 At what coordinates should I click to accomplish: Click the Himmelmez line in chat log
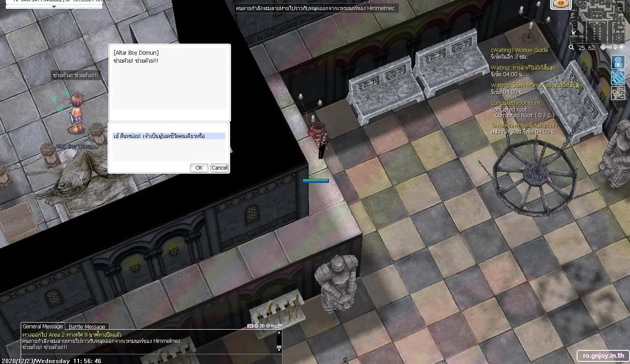tap(101, 341)
